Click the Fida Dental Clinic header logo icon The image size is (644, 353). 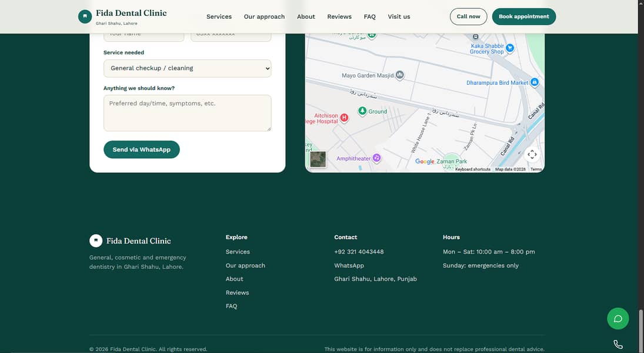point(85,17)
